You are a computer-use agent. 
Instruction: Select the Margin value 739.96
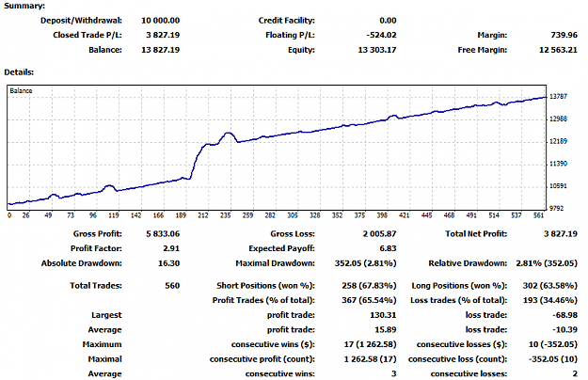click(564, 35)
